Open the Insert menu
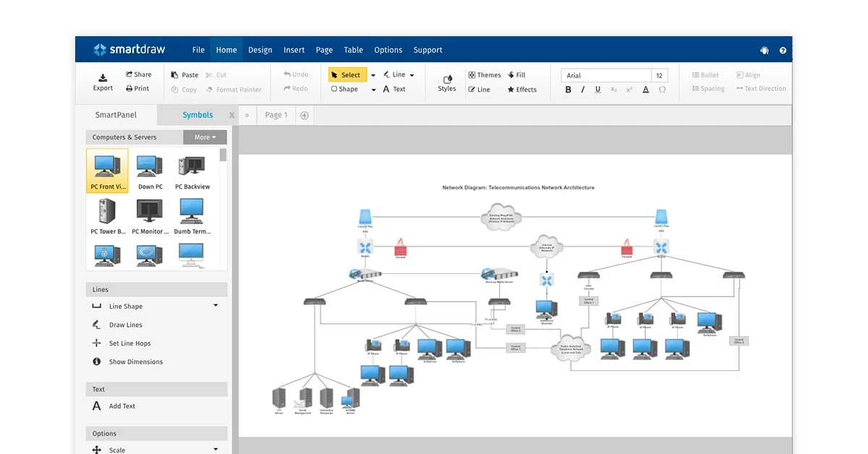 click(x=294, y=49)
